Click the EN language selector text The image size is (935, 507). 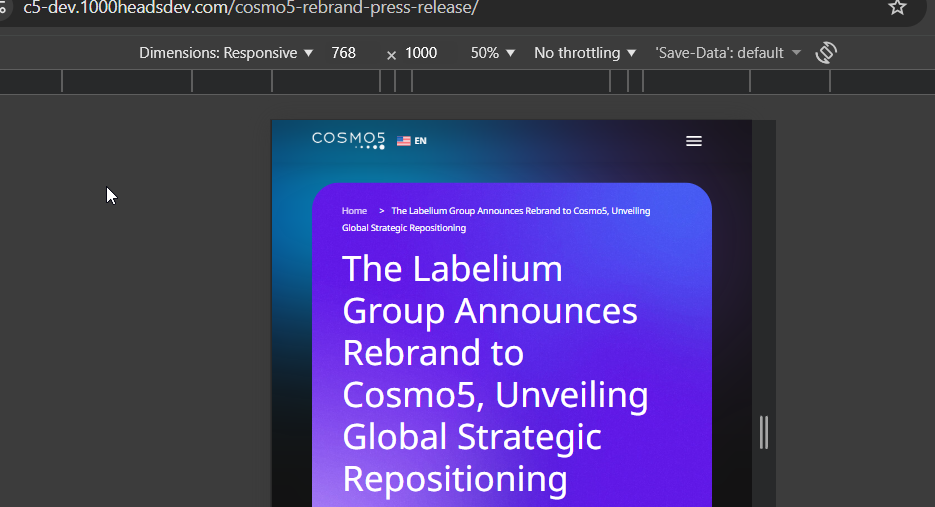[x=420, y=141]
